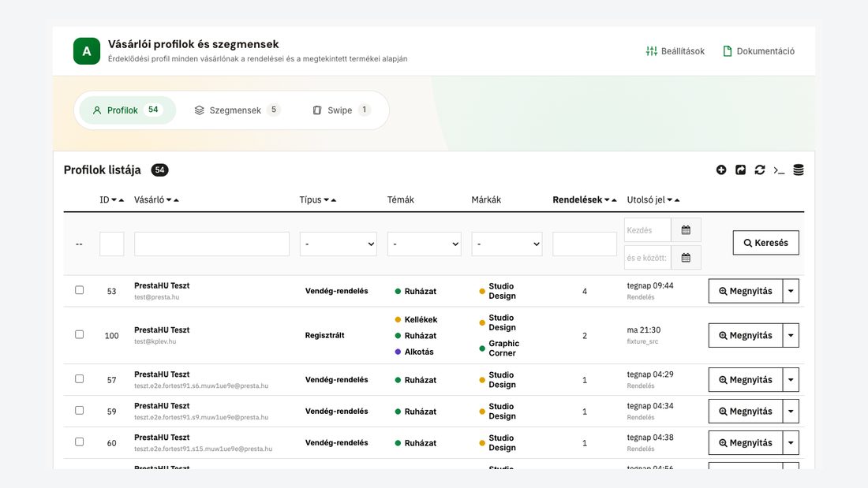Image resolution: width=868 pixels, height=488 pixels.
Task: Click the export list icon
Action: [740, 169]
